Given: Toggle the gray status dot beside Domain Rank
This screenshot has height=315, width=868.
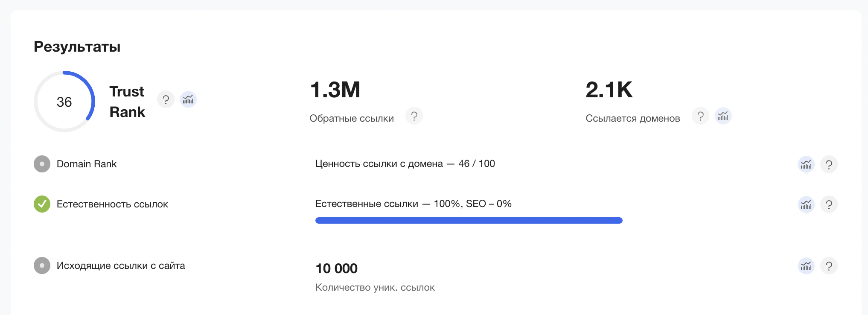Looking at the screenshot, I should tap(41, 164).
